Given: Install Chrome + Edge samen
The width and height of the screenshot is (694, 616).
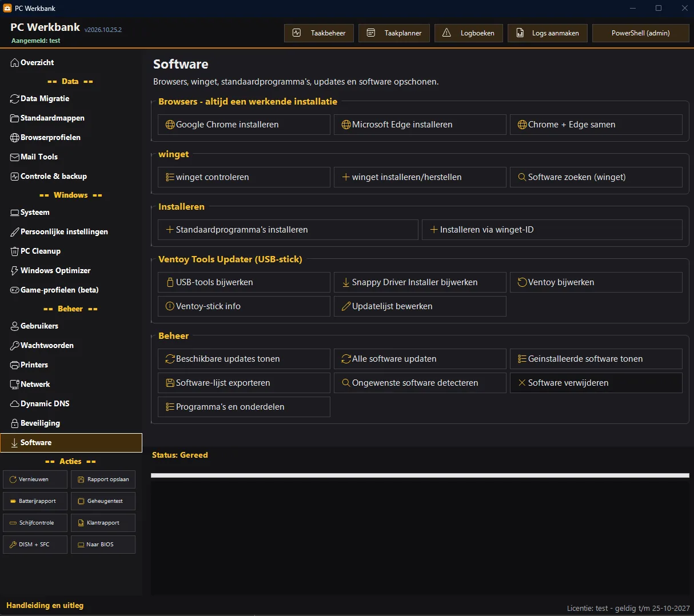Looking at the screenshot, I should (596, 125).
